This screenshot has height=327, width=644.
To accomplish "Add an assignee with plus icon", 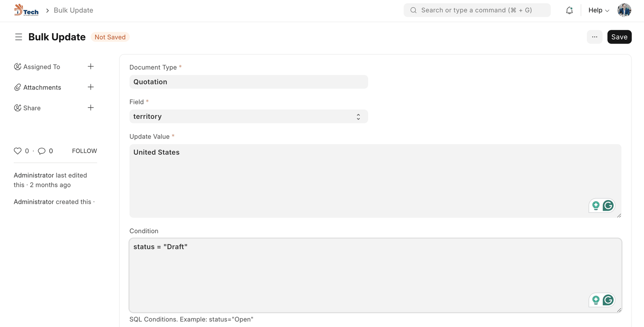I will [x=91, y=66].
